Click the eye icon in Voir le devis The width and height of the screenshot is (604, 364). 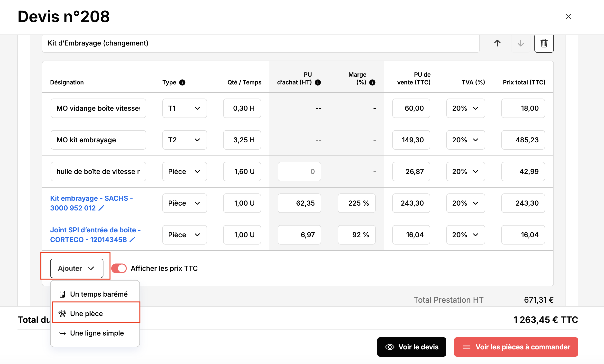[390, 347]
